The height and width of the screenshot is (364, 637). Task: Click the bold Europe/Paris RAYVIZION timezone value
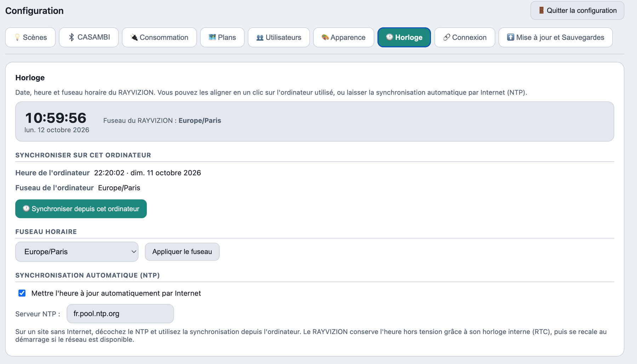[x=200, y=121]
